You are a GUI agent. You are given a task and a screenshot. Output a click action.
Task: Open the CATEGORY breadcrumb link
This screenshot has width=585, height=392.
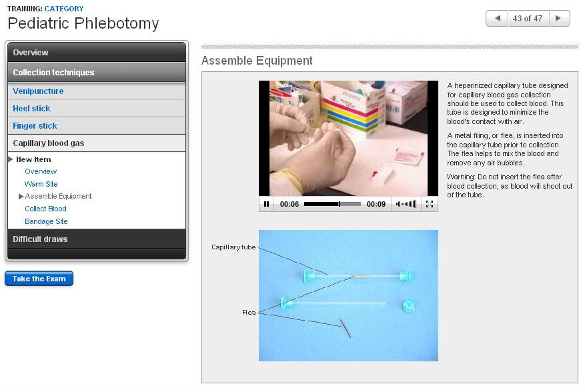64,9
